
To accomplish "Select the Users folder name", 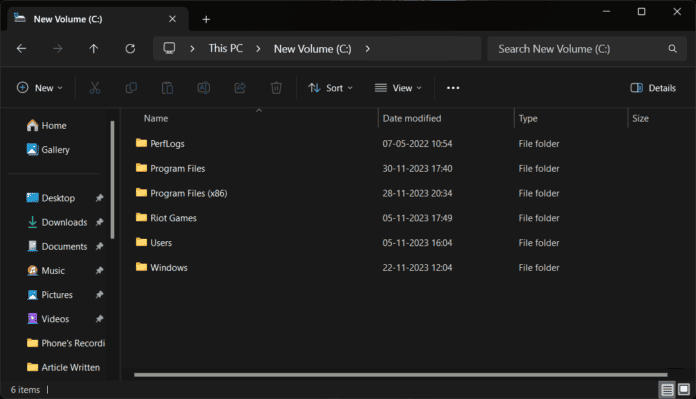I will (x=161, y=243).
